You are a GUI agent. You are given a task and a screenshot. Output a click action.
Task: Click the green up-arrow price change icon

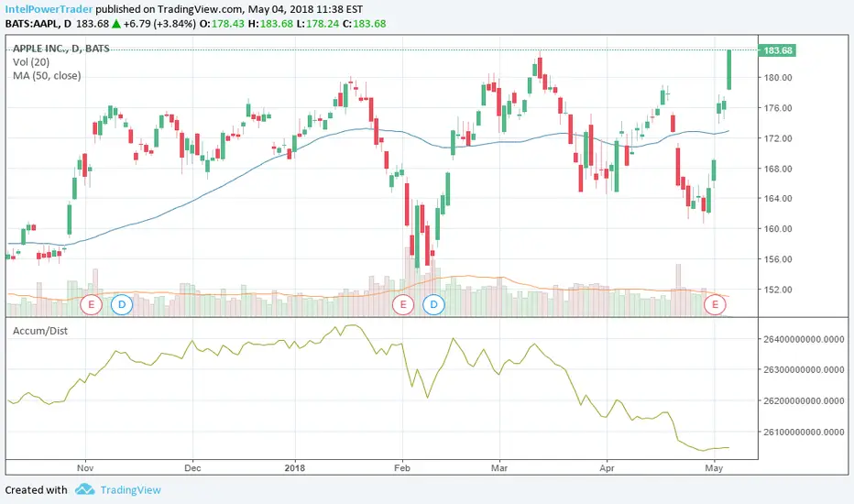tap(116, 24)
